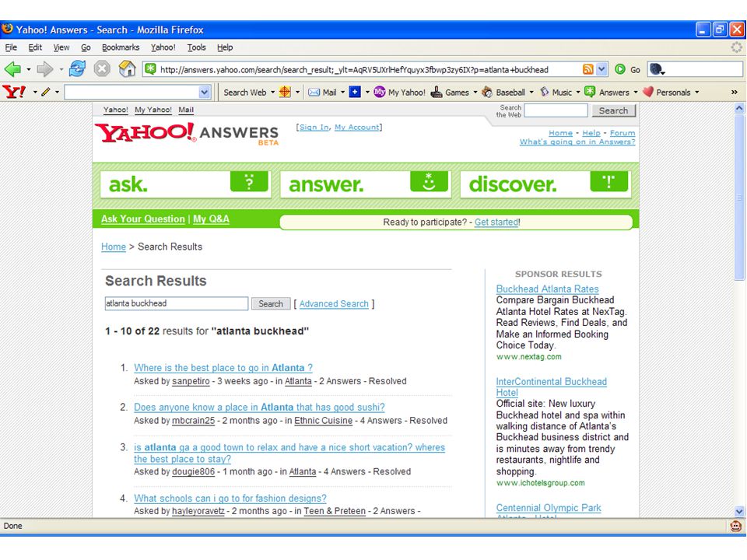
Task: Expand the Music dropdown arrow
Action: coord(578,93)
